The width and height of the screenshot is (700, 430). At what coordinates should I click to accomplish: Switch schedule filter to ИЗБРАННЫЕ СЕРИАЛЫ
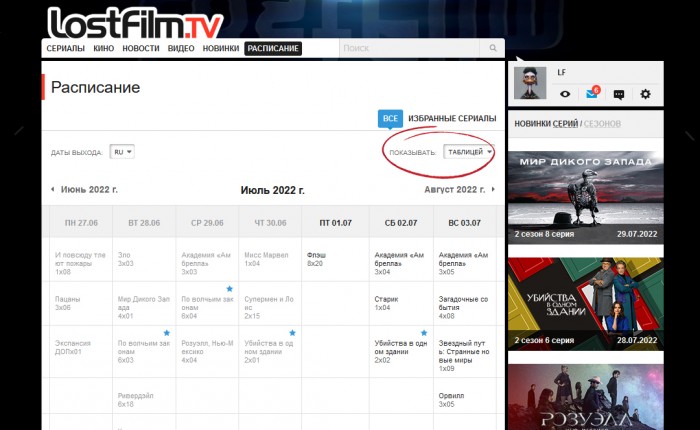[x=451, y=119]
